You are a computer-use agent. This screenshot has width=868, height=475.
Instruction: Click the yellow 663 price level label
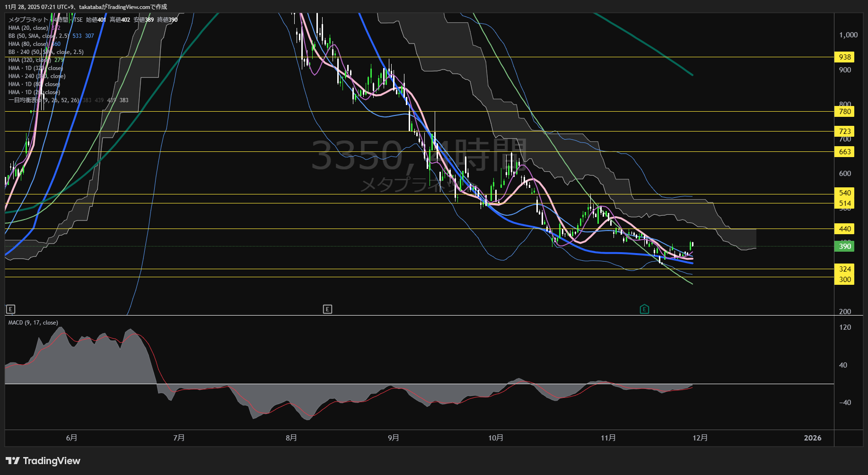(844, 151)
